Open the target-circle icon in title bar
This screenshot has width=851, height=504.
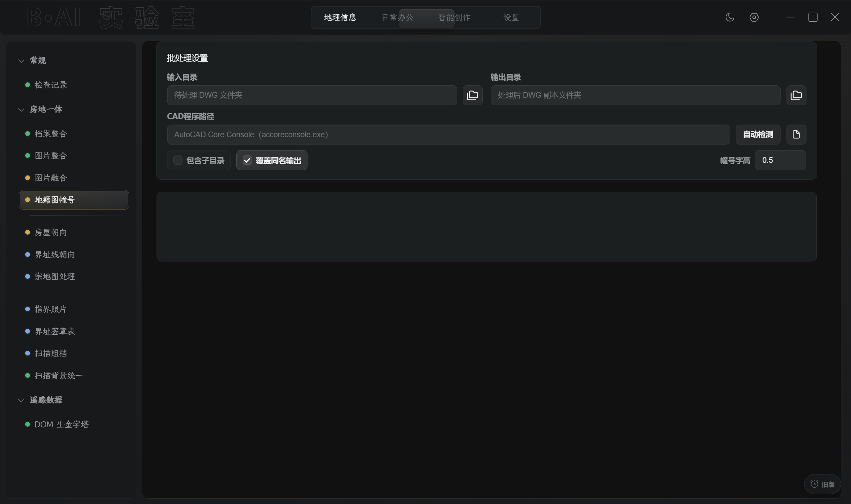click(x=754, y=17)
